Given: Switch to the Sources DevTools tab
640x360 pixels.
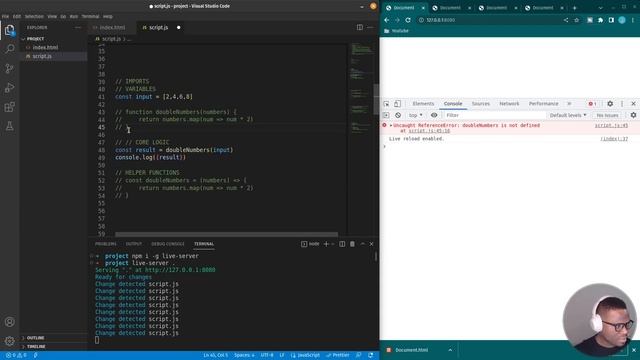Looking at the screenshot, I should (481, 104).
